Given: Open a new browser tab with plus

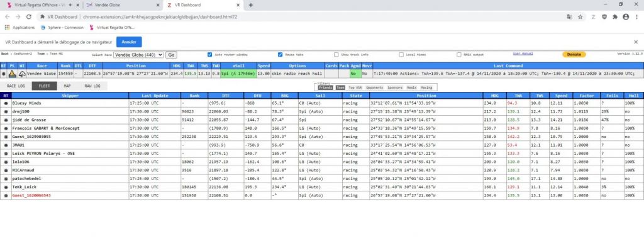Looking at the screenshot, I should 250,5.
